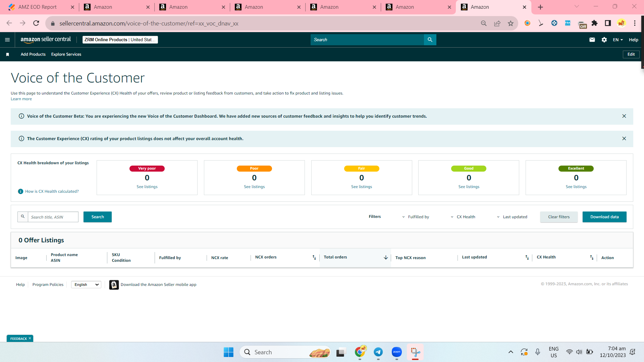
Task: Click the teal Search button for listings
Action: [98, 217]
